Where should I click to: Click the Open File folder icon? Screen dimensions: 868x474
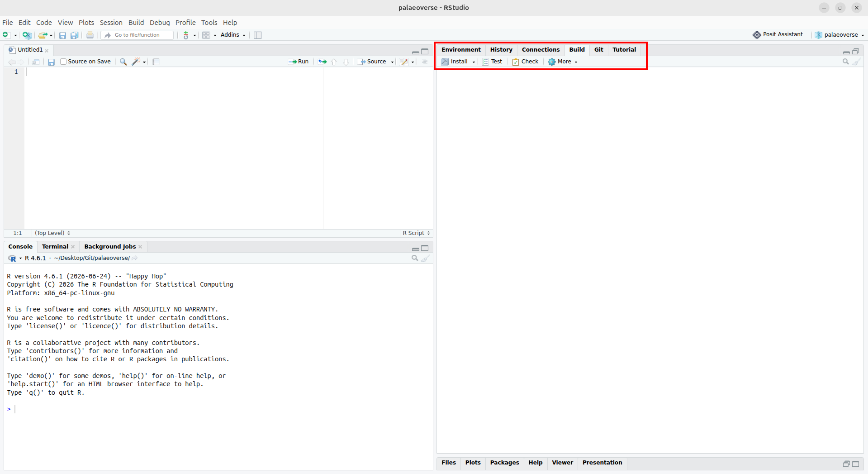point(43,35)
